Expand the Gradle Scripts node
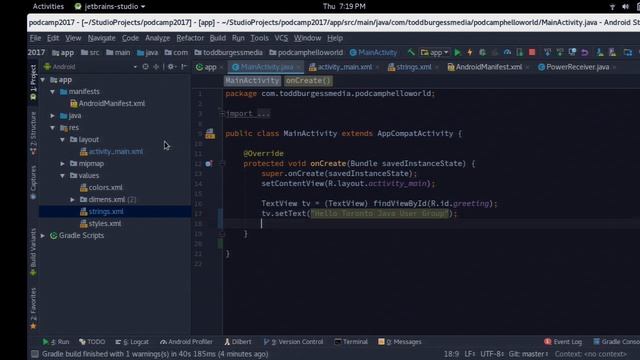The image size is (640, 360). [x=43, y=236]
